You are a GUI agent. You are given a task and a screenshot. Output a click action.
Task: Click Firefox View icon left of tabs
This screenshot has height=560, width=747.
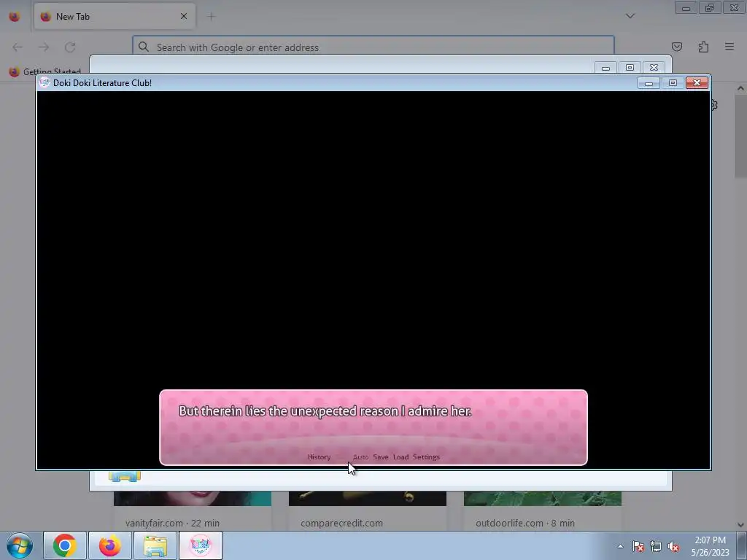point(15,16)
